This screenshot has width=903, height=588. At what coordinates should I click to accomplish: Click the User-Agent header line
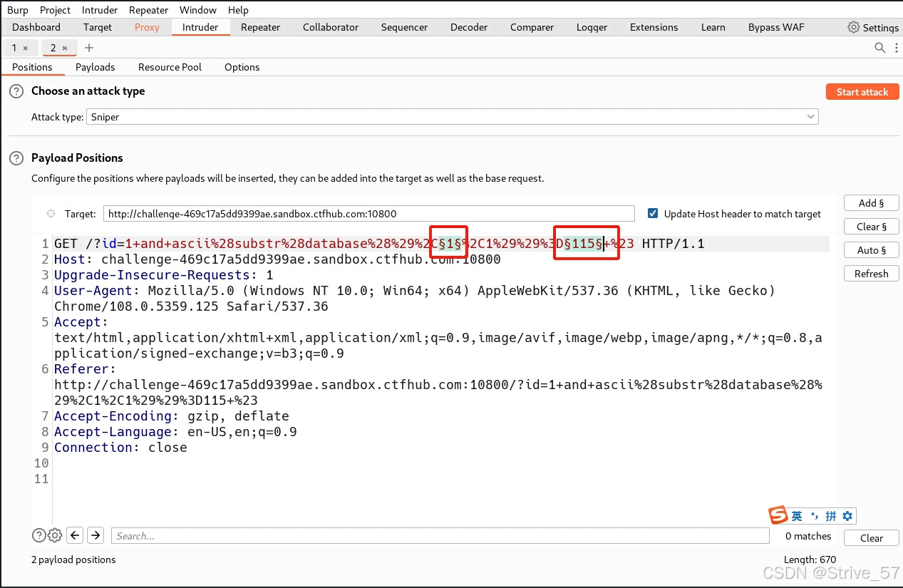tap(414, 299)
